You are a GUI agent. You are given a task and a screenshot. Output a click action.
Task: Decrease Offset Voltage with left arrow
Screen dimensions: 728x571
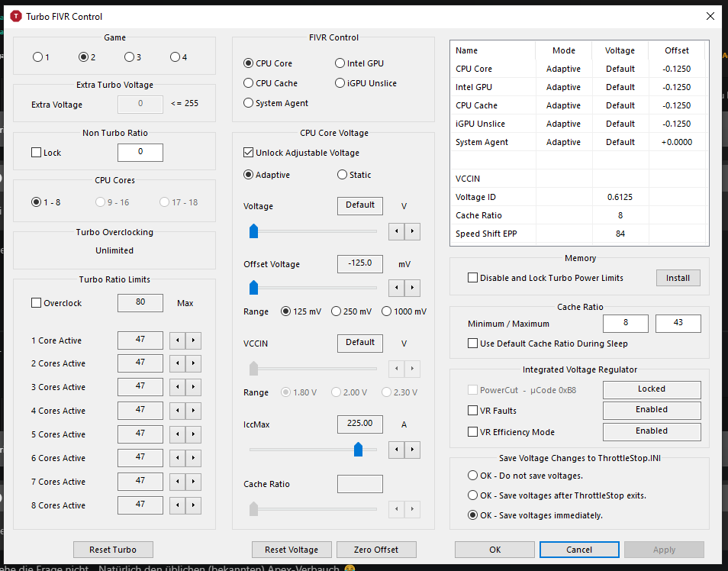pos(397,288)
